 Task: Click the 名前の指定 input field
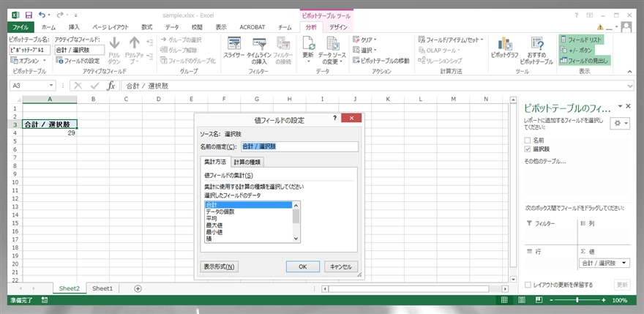point(300,146)
